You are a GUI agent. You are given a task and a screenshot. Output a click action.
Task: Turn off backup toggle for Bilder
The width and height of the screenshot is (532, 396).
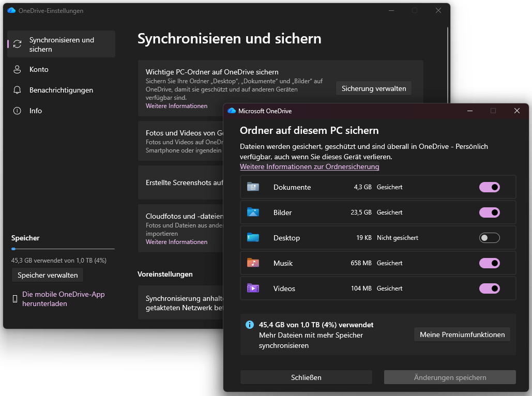tap(489, 212)
